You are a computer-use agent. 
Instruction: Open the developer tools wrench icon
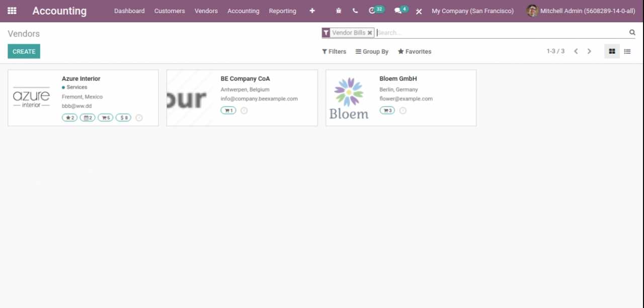(419, 11)
